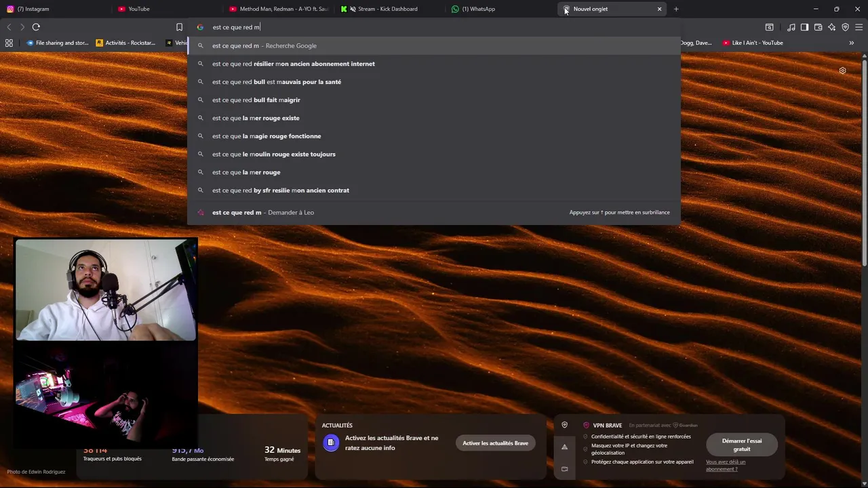Open a new tab with the plus button
Screen dimensions: 868x488
point(676,9)
